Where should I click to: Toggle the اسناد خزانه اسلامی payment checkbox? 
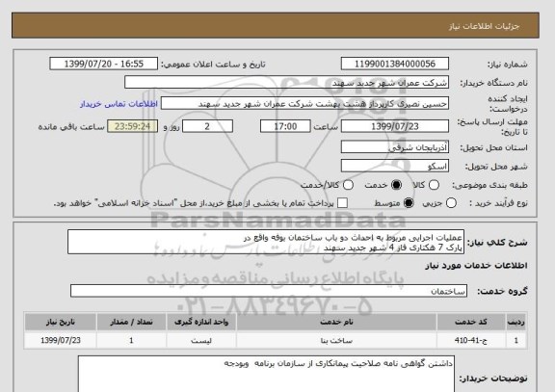click(x=342, y=203)
